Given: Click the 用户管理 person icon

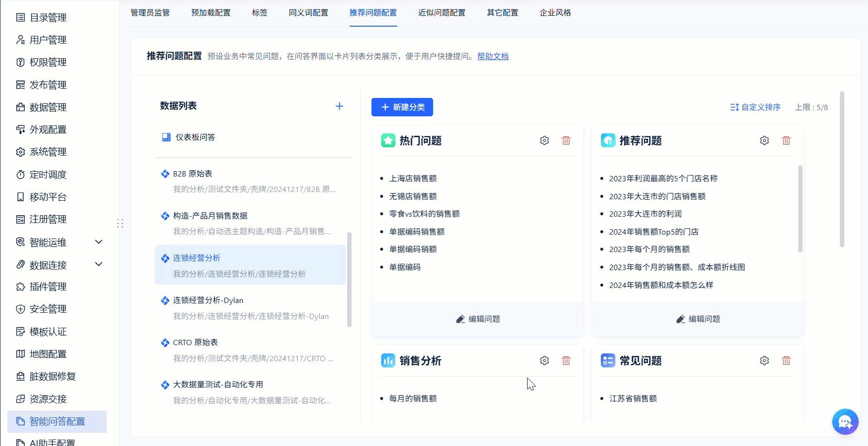Looking at the screenshot, I should click(x=20, y=40).
